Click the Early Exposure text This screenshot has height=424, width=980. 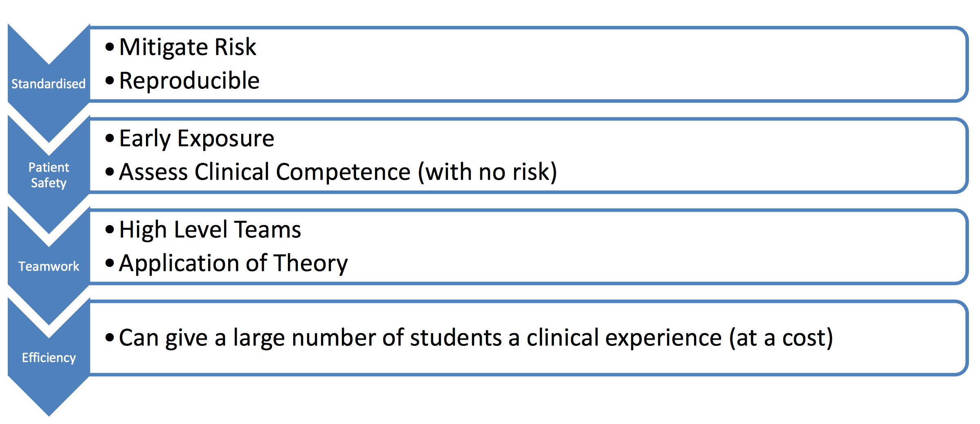pos(197,138)
